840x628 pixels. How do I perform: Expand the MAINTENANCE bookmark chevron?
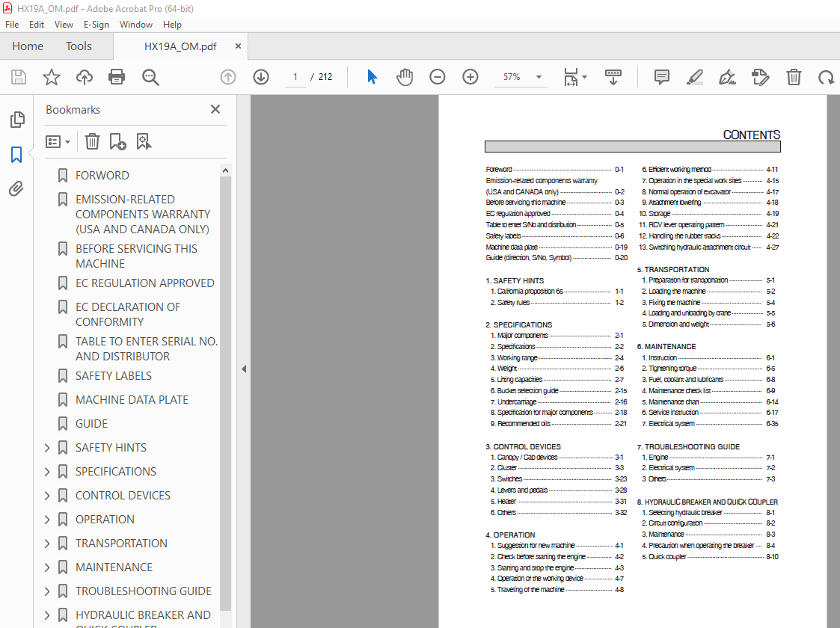tap(47, 567)
